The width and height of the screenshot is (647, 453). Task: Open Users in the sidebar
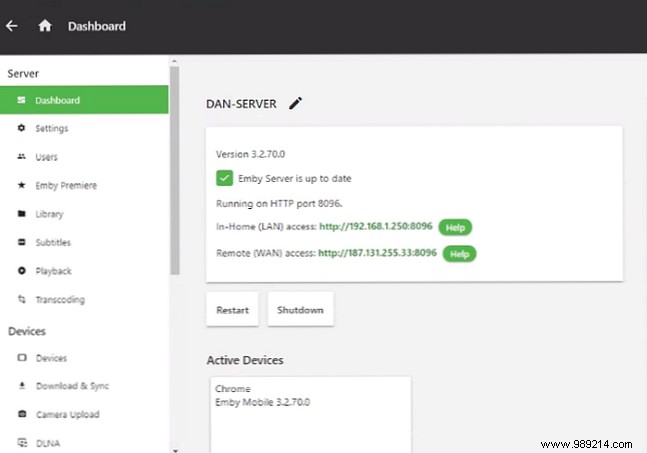[x=84, y=157]
